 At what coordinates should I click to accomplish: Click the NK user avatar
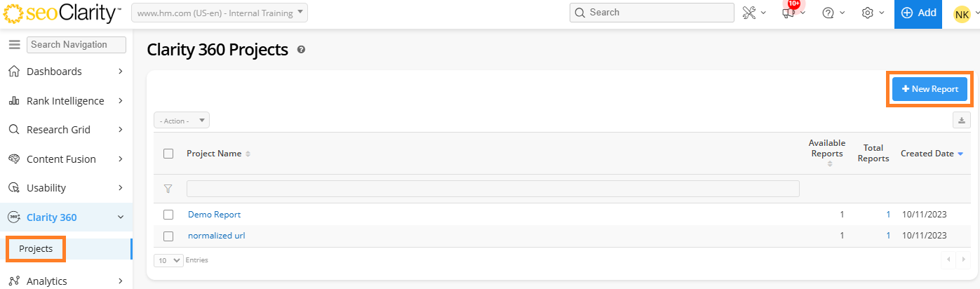click(x=961, y=14)
